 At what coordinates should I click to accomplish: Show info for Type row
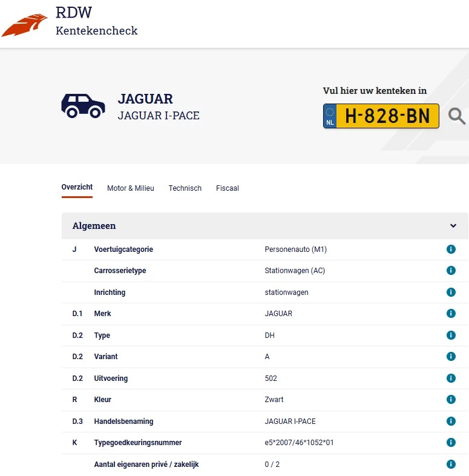tap(451, 336)
